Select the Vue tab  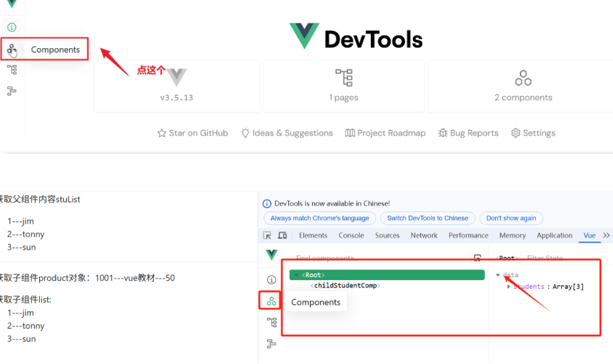click(589, 235)
